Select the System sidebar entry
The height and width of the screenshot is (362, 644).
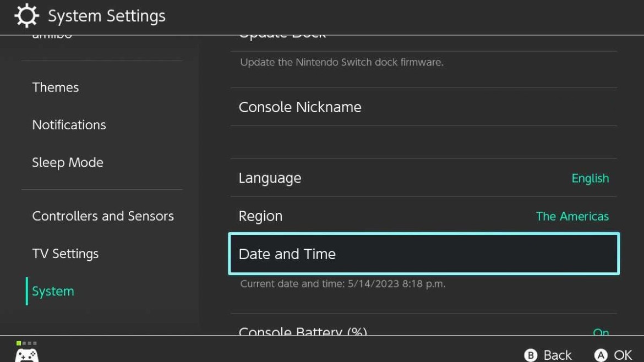(53, 290)
